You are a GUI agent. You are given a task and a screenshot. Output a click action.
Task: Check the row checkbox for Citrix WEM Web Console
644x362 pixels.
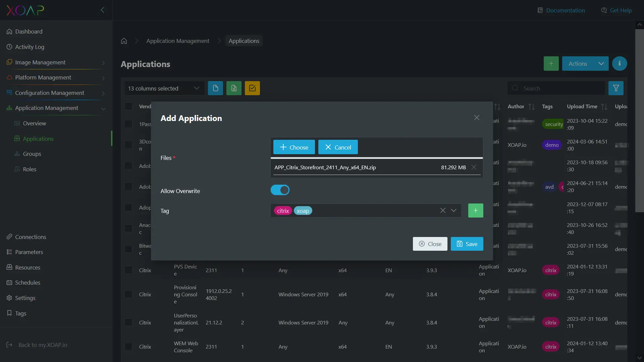(x=128, y=347)
